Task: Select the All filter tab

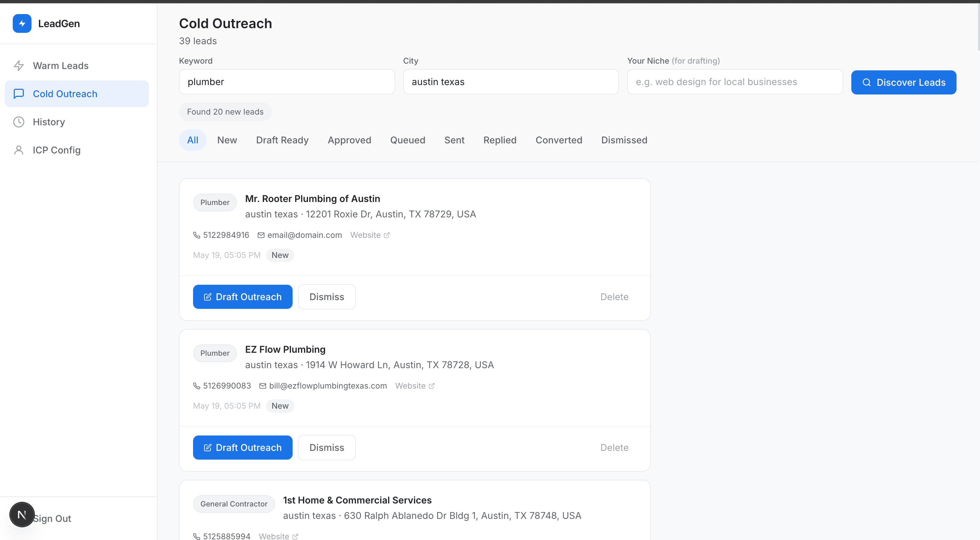Action: pyautogui.click(x=192, y=140)
